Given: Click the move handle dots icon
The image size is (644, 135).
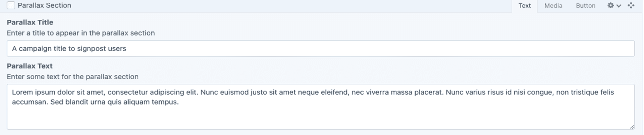Looking at the screenshot, I should [x=631, y=6].
